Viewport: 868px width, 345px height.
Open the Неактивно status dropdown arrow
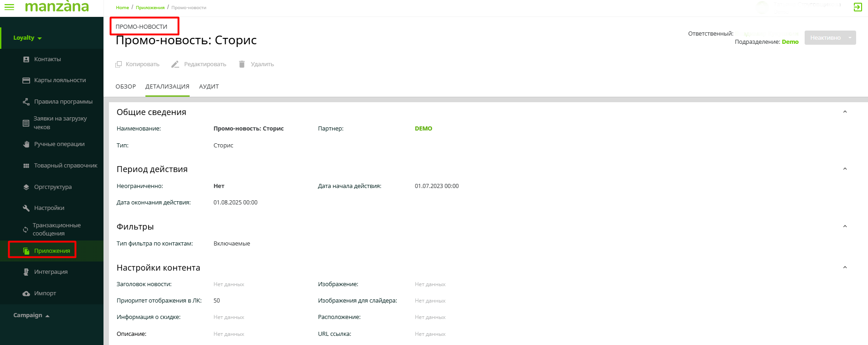[x=850, y=38]
